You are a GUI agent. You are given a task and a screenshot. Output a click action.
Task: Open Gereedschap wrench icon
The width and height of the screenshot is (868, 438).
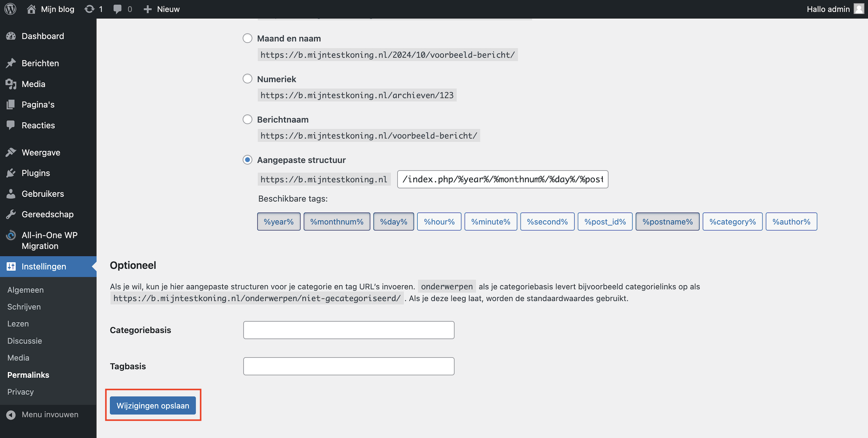click(x=11, y=214)
